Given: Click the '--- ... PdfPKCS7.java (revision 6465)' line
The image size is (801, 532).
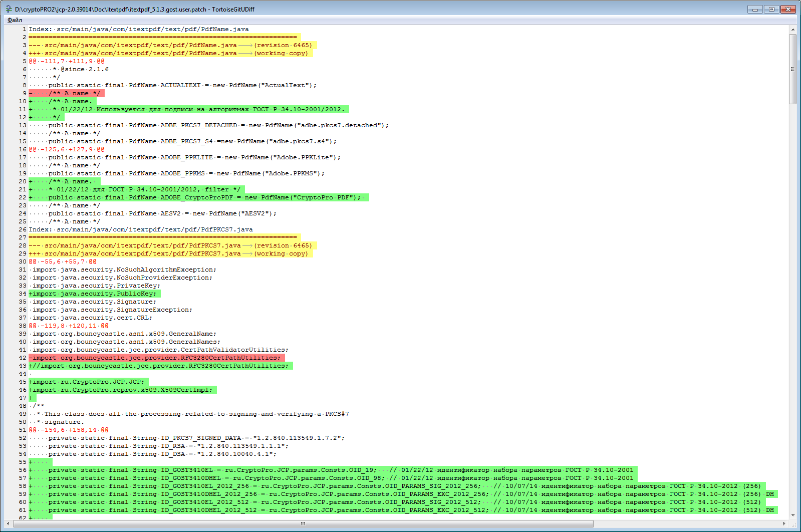Looking at the screenshot, I should coord(173,245).
